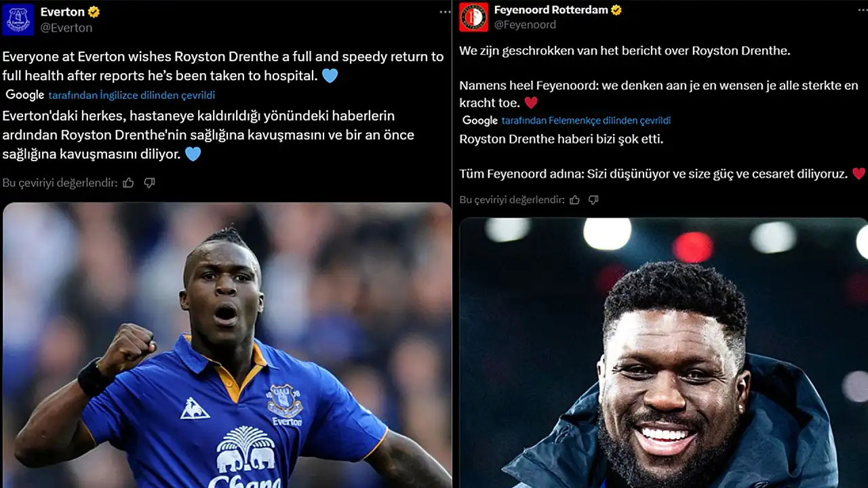Click the Google logo under Everton's tweet
The height and width of the screenshot is (488, 868).
(25, 95)
